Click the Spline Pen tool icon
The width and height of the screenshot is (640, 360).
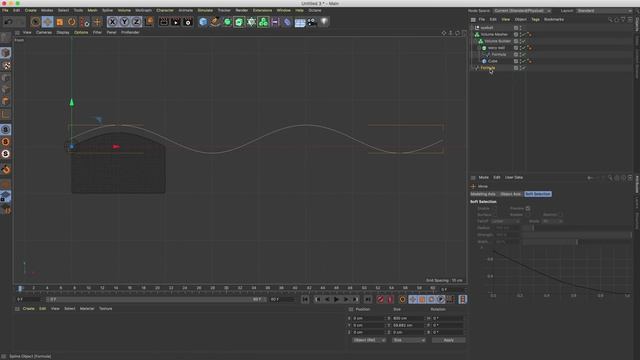[x=215, y=22]
